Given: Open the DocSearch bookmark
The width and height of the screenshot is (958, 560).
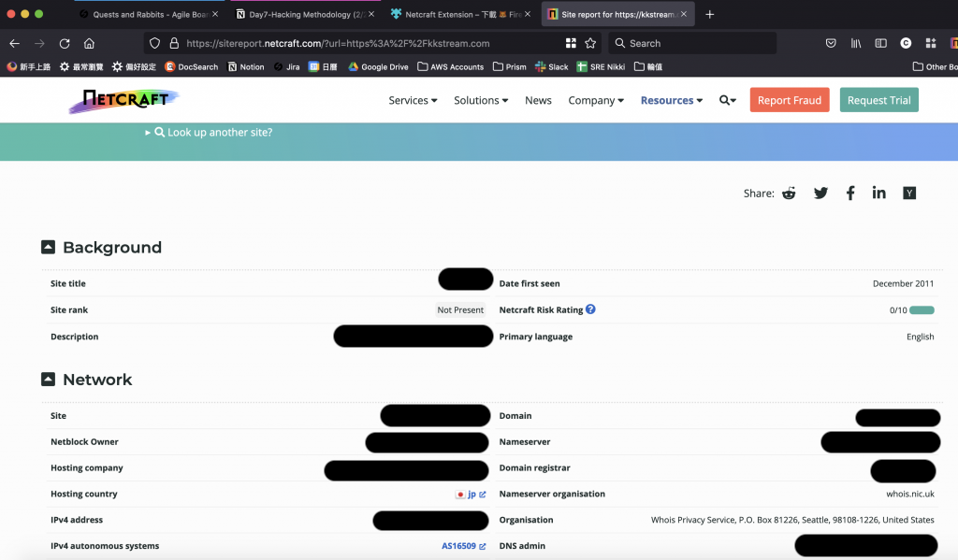Looking at the screenshot, I should [x=191, y=66].
